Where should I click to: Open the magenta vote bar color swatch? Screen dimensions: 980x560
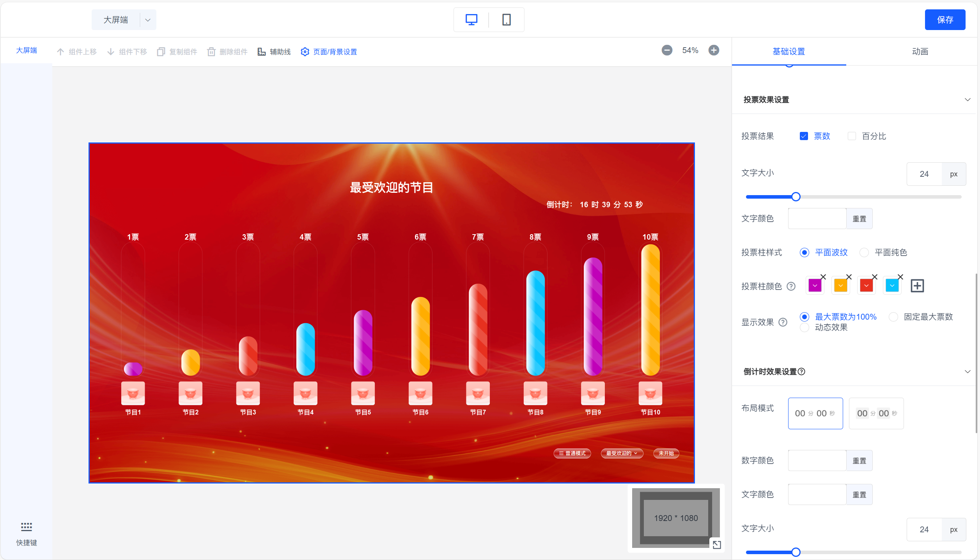pyautogui.click(x=815, y=286)
